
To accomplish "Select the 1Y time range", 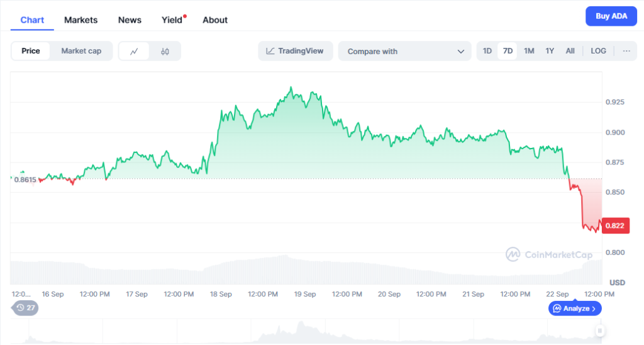I will pos(550,51).
